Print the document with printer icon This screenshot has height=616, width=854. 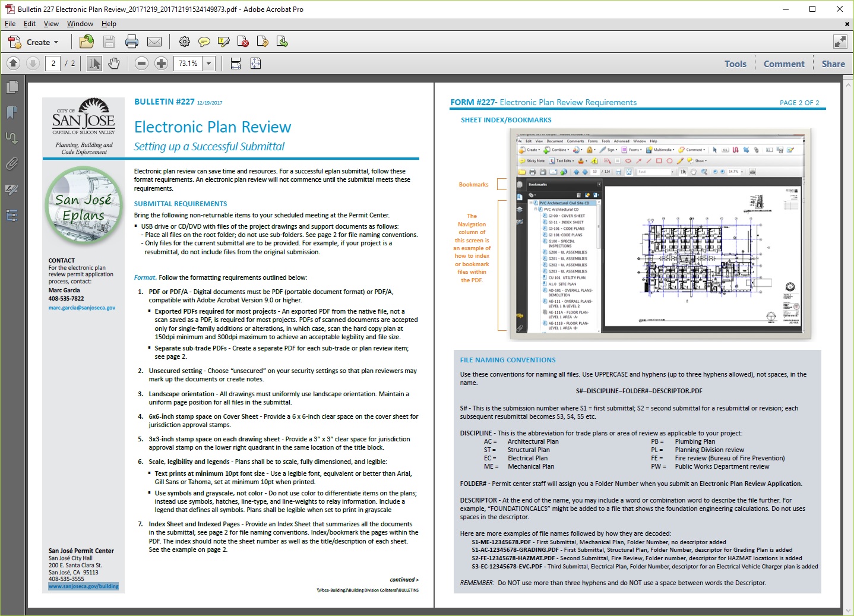[x=132, y=42]
